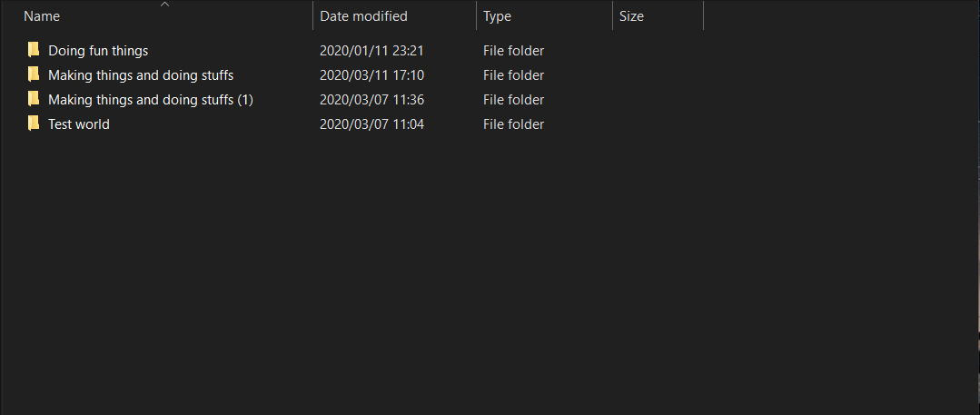This screenshot has width=980, height=415.
Task: Click 'File folder' type in Test world row
Action: click(x=513, y=124)
